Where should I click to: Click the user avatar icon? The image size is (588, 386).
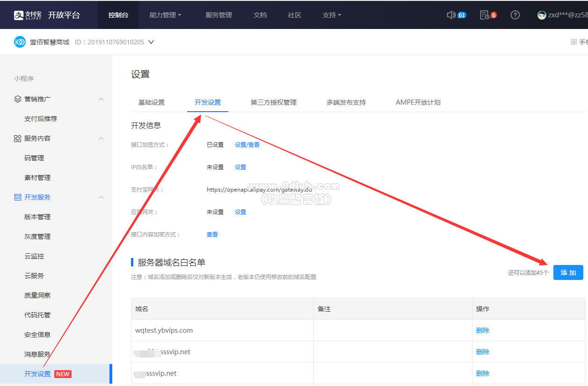pyautogui.click(x=542, y=15)
